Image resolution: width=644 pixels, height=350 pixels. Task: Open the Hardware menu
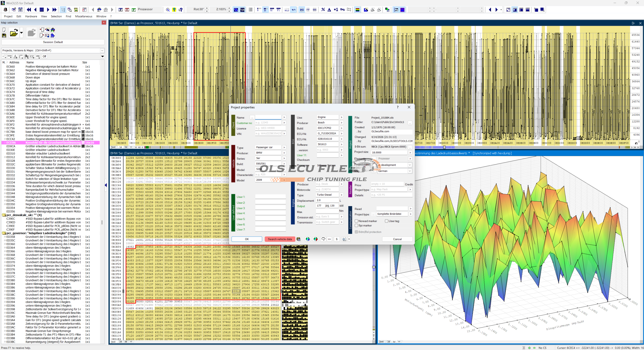click(x=31, y=16)
